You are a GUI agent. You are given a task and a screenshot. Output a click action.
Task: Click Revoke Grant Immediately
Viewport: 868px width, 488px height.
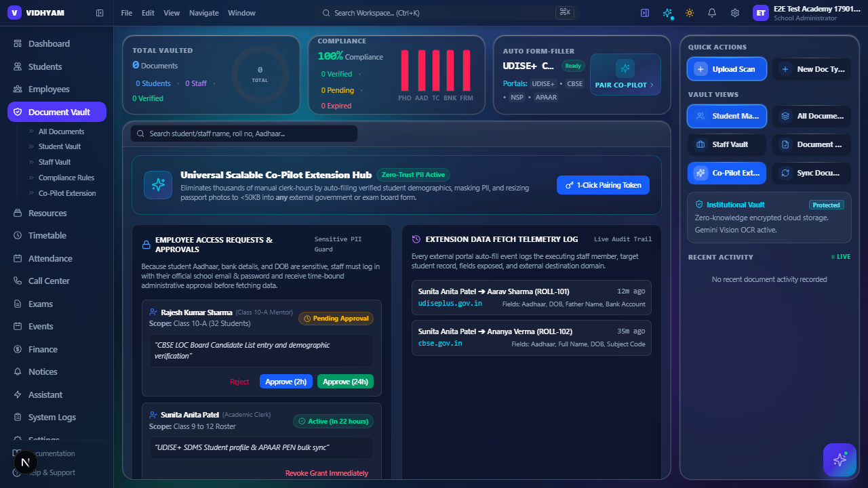pos(327,473)
